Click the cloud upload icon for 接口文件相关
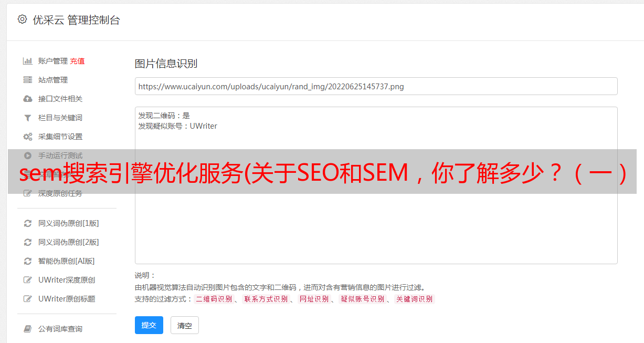 28,99
